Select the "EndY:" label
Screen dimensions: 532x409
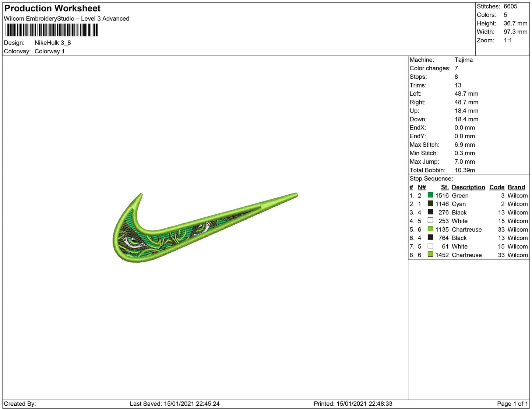click(418, 136)
